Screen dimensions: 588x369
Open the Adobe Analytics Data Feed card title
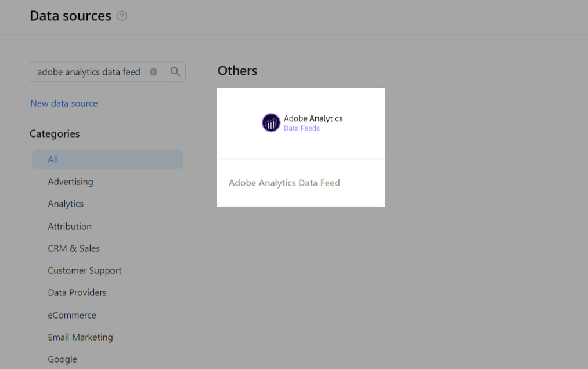pos(284,183)
